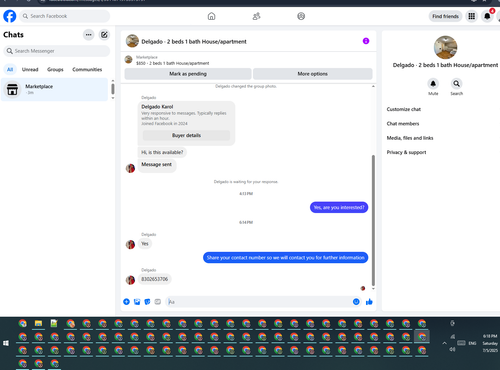
Task: Click the Windows Start button
Action: pos(6,343)
